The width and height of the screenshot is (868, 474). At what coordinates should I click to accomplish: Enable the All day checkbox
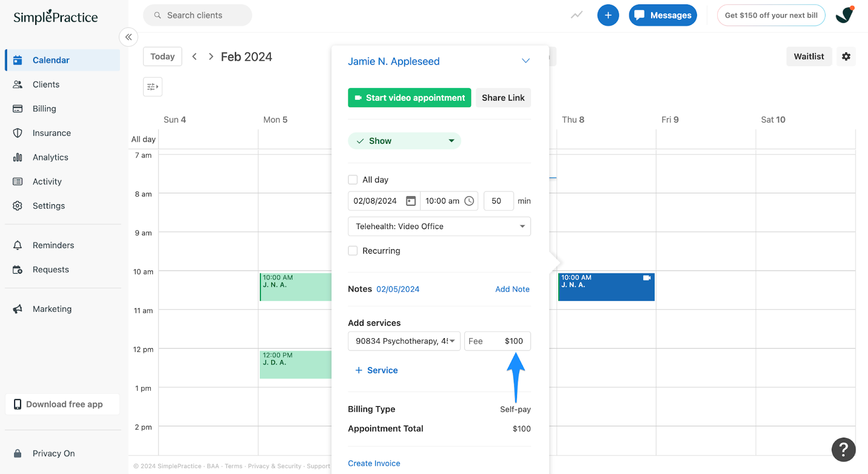pos(353,180)
